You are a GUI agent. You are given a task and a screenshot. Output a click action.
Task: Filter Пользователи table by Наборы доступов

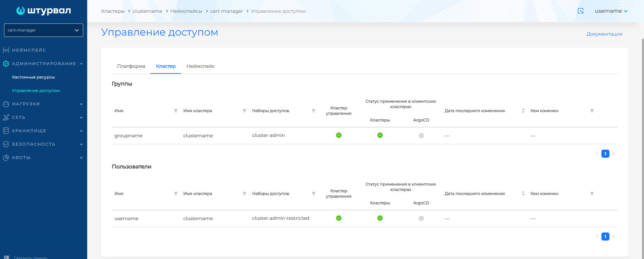pos(314,194)
